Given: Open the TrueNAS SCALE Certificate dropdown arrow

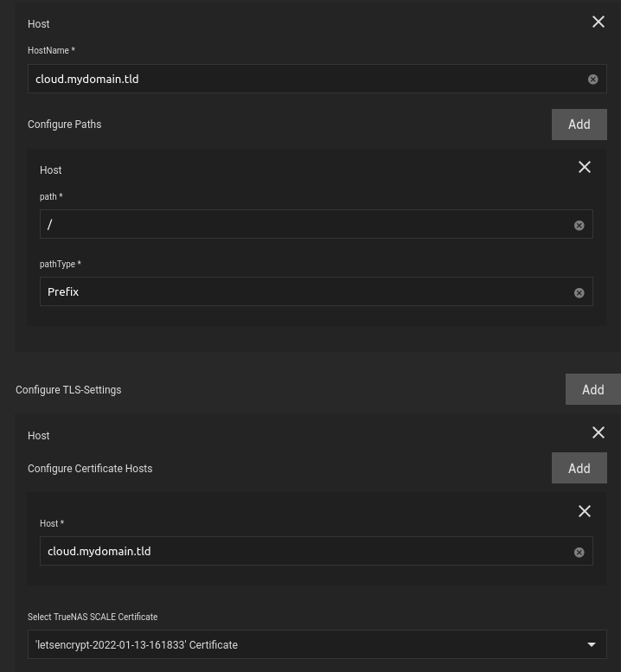Looking at the screenshot, I should (x=592, y=645).
